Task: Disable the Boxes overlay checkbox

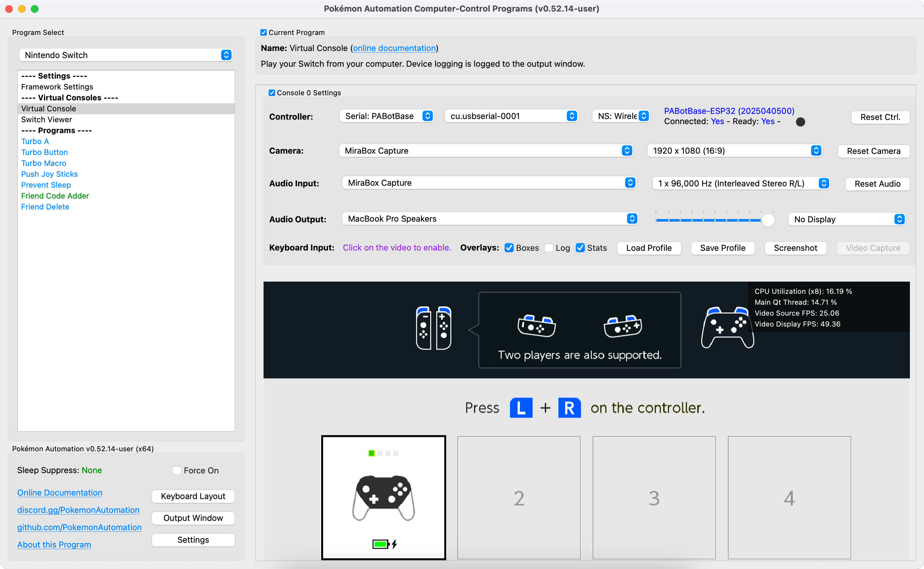Action: click(509, 248)
